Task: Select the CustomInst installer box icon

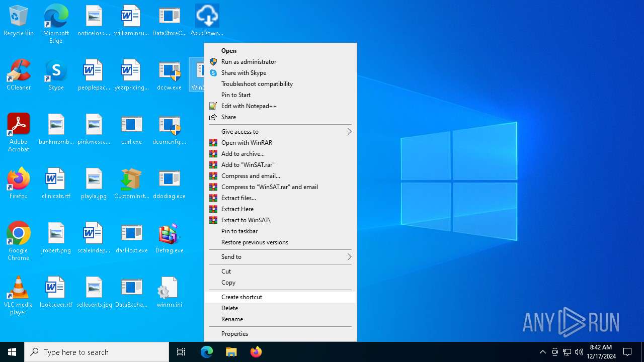Action: (x=131, y=184)
